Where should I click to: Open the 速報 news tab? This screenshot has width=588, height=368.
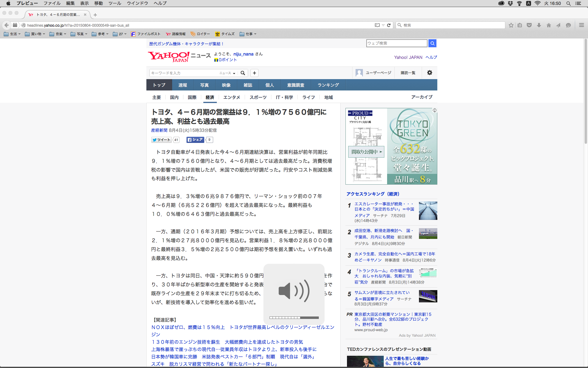183,85
